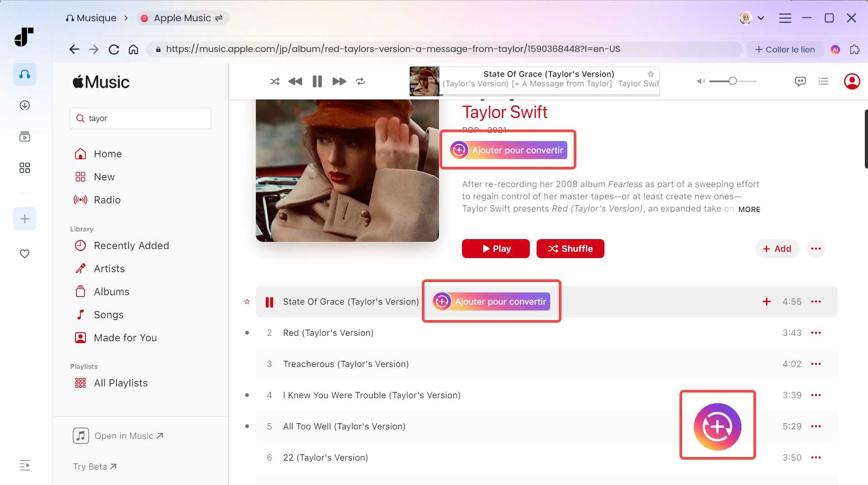This screenshot has height=485, width=868.
Task: Open the downloaded files section
Action: click(x=24, y=105)
